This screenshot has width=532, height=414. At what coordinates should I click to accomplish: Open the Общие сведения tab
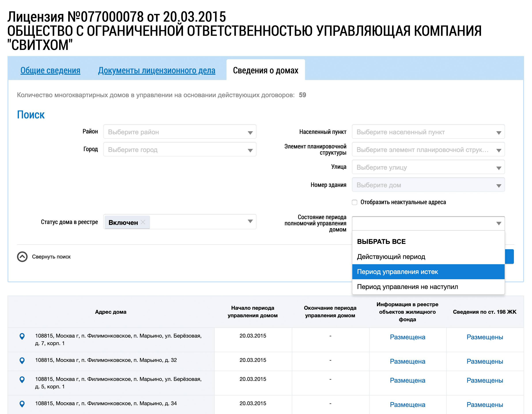(50, 70)
